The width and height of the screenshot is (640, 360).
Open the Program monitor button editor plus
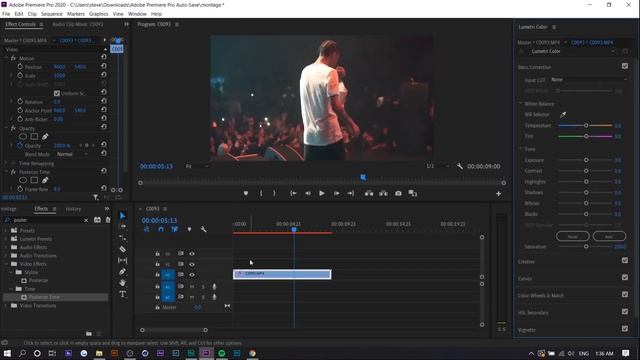pos(498,194)
